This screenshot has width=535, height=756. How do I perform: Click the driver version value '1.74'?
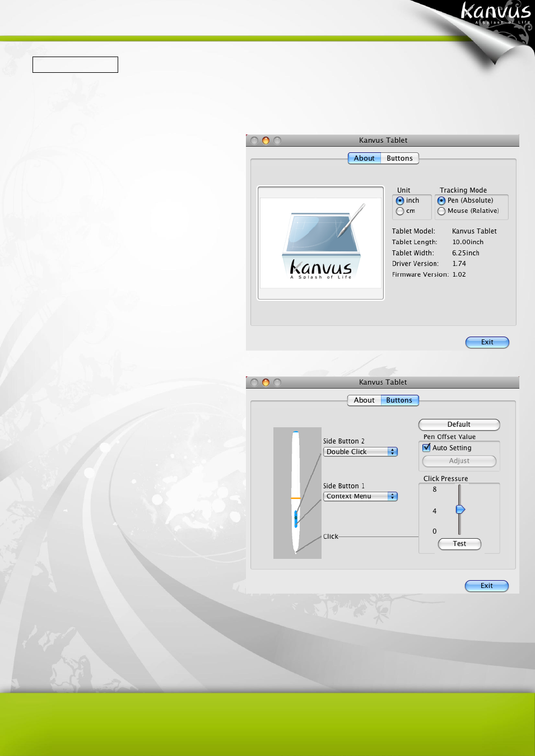pyautogui.click(x=459, y=264)
